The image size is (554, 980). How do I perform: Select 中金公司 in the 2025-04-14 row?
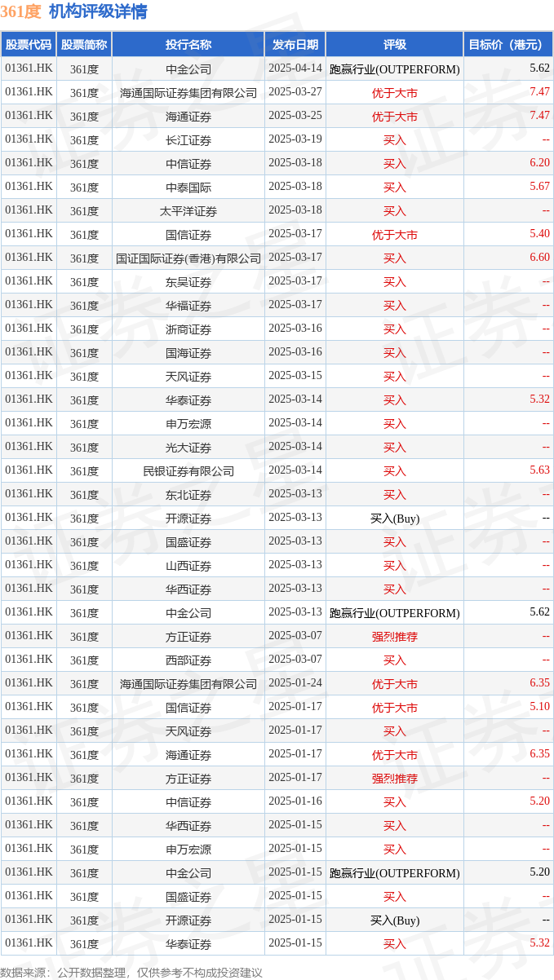(188, 69)
